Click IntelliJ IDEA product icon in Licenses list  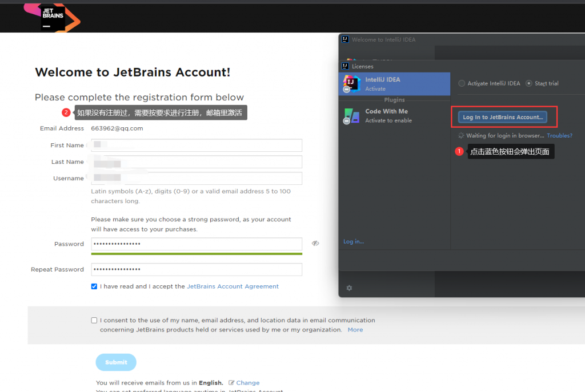coord(351,84)
